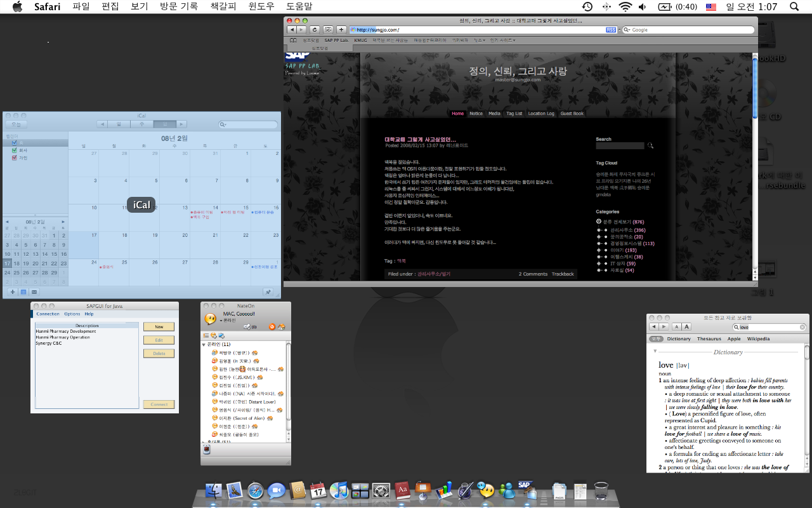Open the Pages ink pen icon in Dock
812x508 pixels.
[x=465, y=491]
